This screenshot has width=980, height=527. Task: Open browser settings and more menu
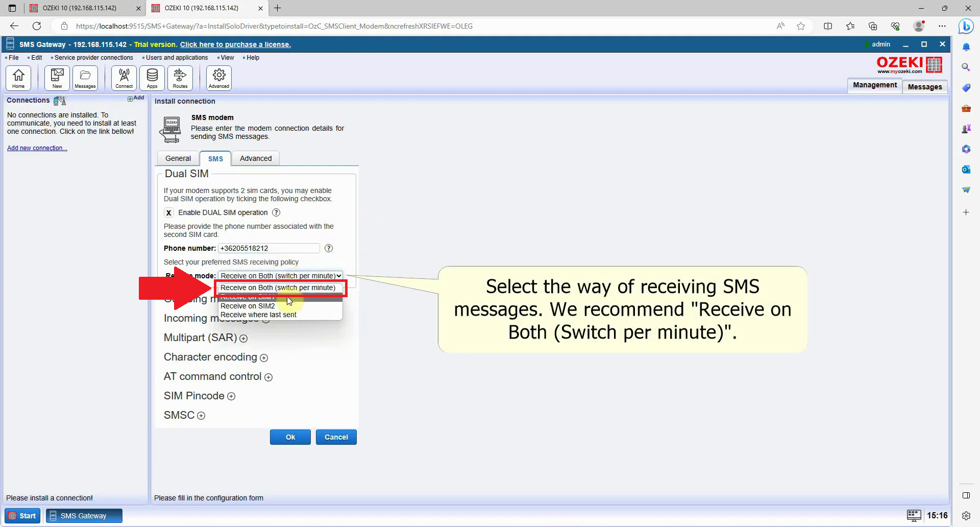coord(942,26)
